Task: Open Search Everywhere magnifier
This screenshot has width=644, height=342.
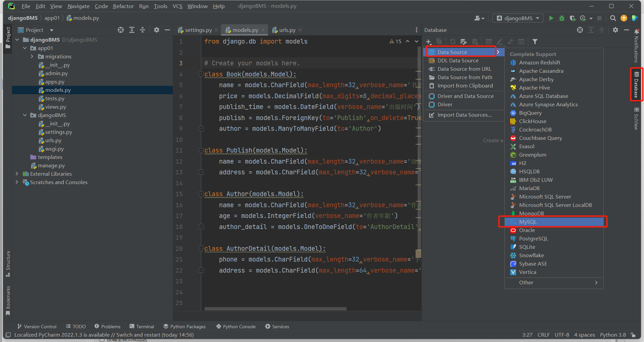Action: pos(613,18)
